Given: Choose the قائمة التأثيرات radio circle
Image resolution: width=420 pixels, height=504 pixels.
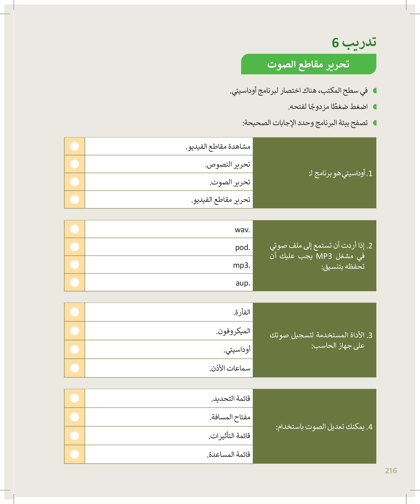Looking at the screenshot, I should pos(75,436).
